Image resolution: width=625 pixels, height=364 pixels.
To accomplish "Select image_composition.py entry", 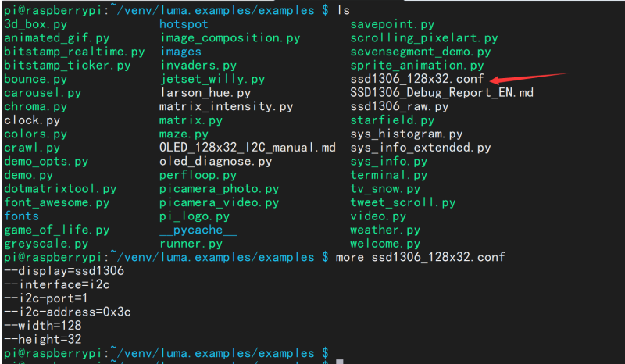I will click(230, 37).
